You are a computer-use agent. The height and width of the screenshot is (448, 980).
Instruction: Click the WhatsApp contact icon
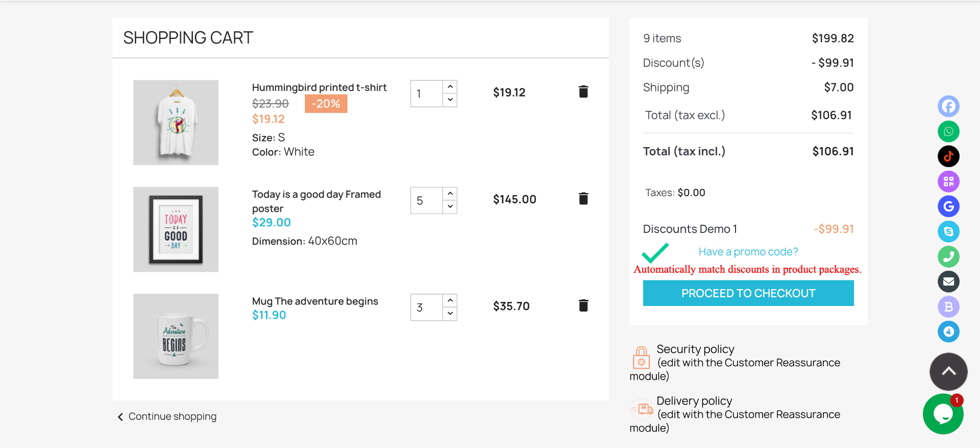(x=948, y=131)
